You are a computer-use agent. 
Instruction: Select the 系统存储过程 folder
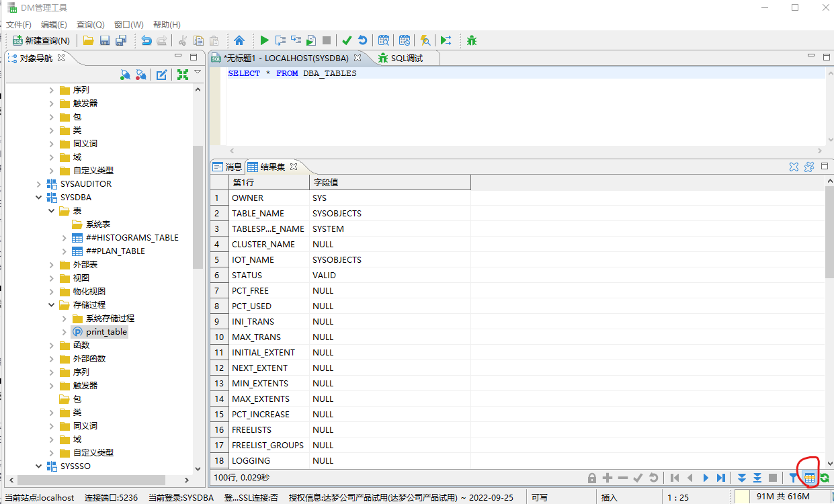(110, 319)
